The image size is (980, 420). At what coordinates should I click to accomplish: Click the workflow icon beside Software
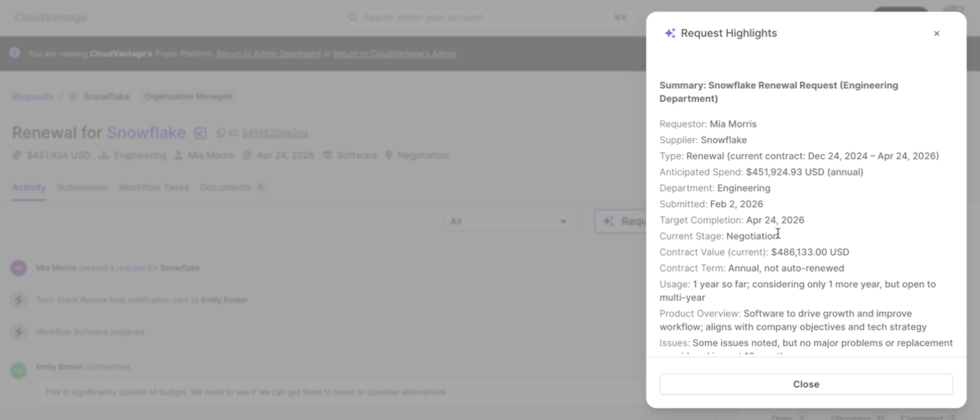pyautogui.click(x=327, y=155)
